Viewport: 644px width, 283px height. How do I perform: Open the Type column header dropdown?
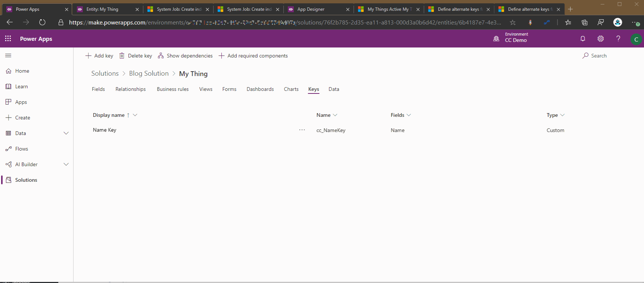(x=562, y=115)
